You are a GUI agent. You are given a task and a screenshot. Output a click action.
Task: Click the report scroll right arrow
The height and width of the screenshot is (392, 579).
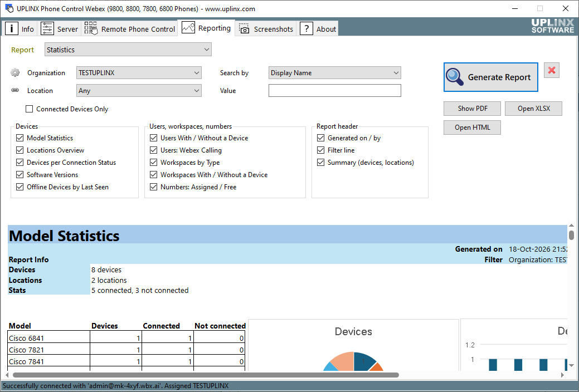tap(562, 375)
